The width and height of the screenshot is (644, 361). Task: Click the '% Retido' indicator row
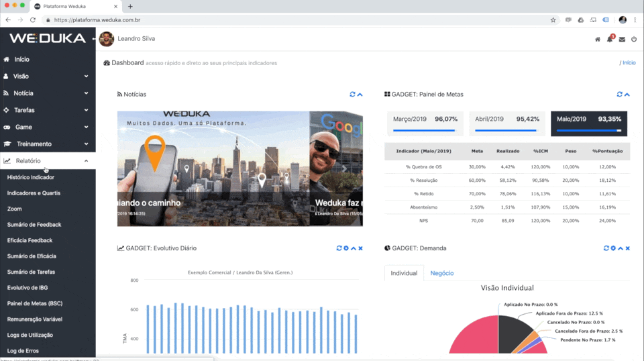tap(507, 194)
